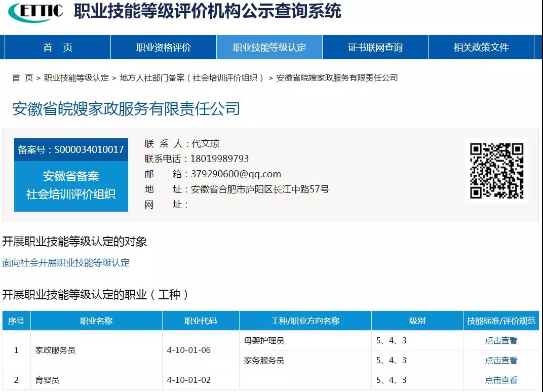The width and height of the screenshot is (543, 392).
Task: Click 职业技能等级认定 breadcrumb link
Action: 76,78
